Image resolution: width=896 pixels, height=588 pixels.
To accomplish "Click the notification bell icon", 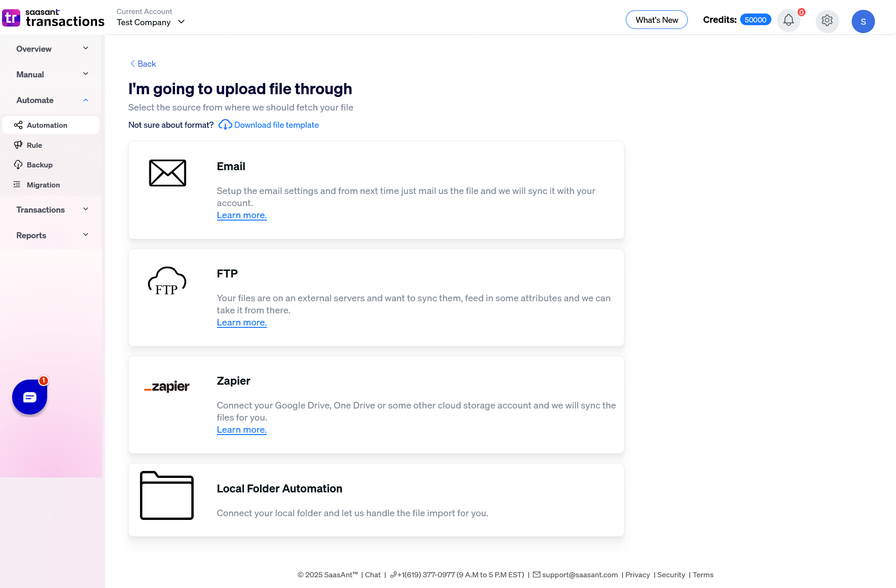I will pyautogui.click(x=788, y=21).
